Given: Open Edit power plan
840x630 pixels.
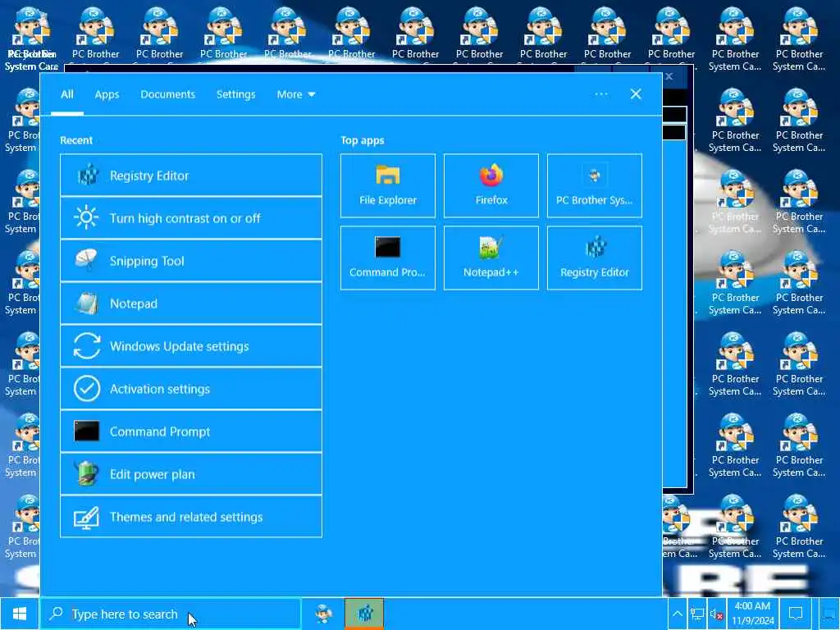Looking at the screenshot, I should [x=191, y=474].
